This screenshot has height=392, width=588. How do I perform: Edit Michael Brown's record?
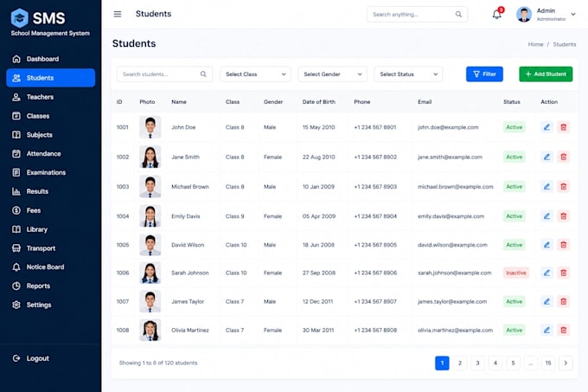546,186
